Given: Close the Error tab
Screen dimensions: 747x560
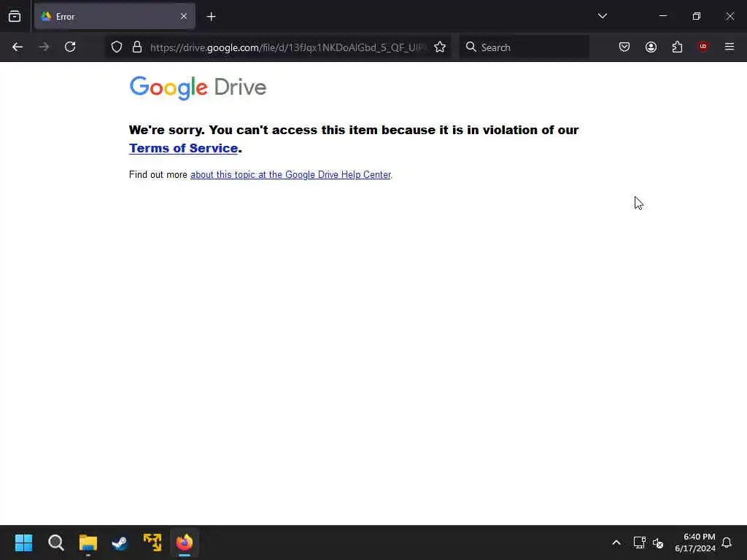Looking at the screenshot, I should (184, 17).
